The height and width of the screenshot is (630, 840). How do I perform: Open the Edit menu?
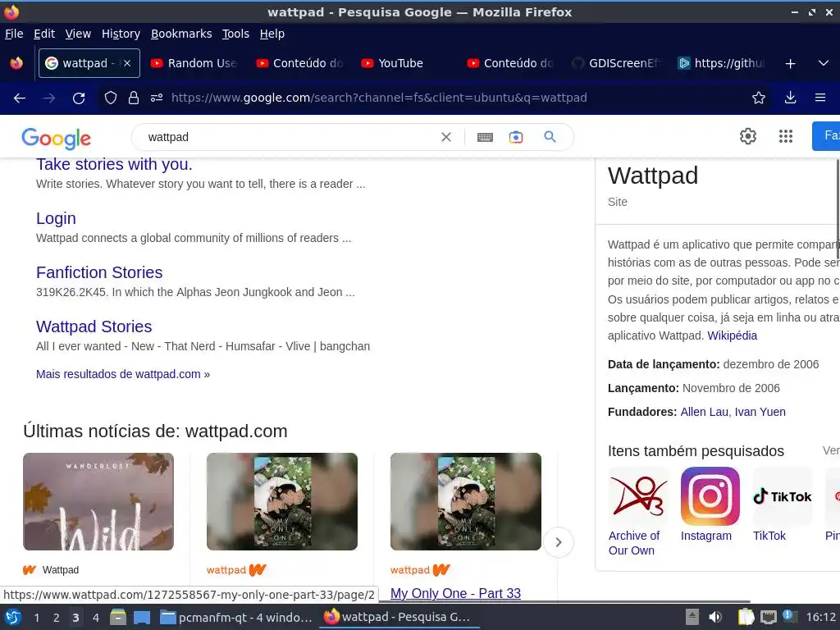click(x=44, y=34)
